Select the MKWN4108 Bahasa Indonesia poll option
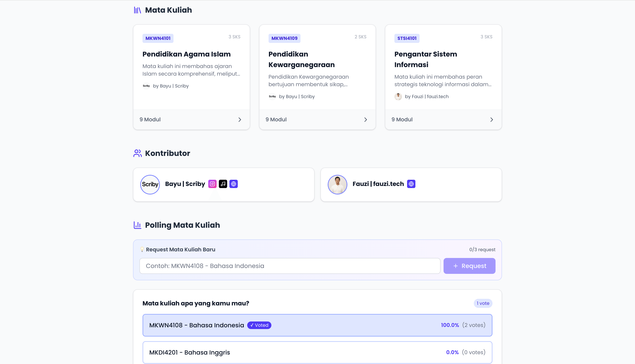Screen dimensions: 635x364 pos(317,325)
